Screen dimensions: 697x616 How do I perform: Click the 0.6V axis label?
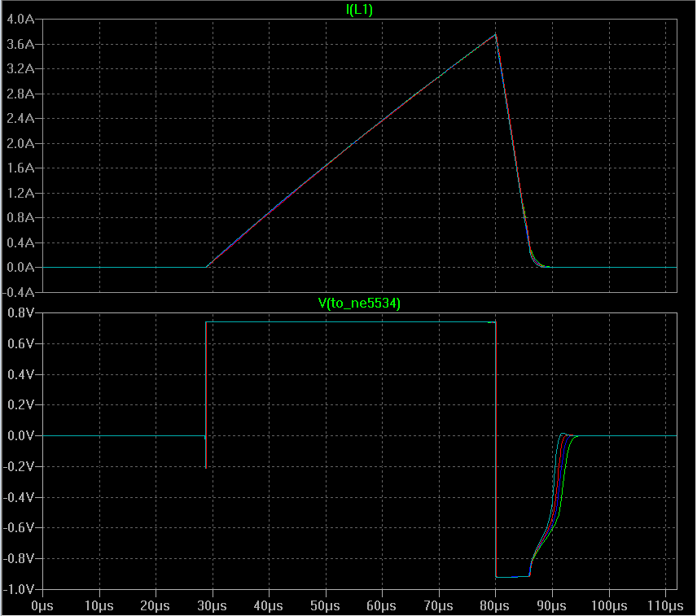(x=21, y=343)
